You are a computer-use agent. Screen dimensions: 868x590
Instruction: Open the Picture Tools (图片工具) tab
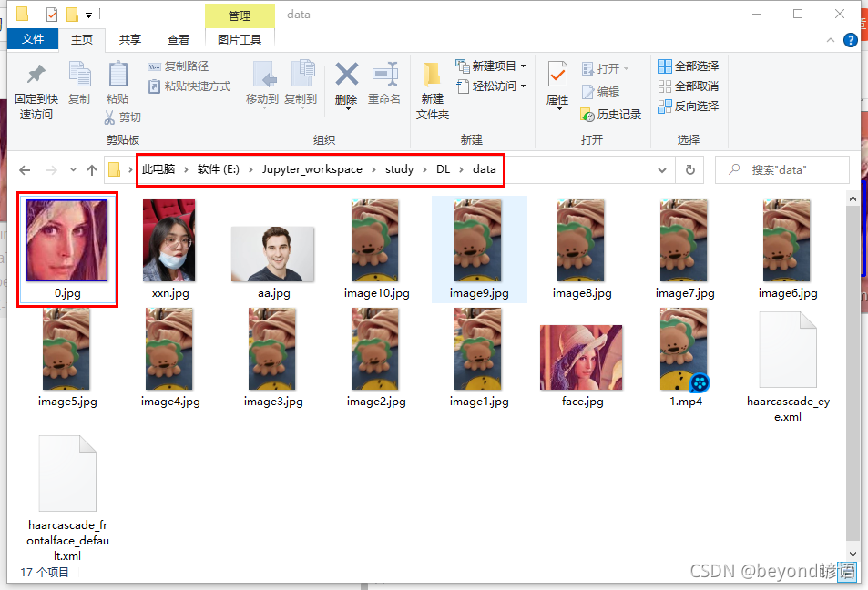click(240, 39)
